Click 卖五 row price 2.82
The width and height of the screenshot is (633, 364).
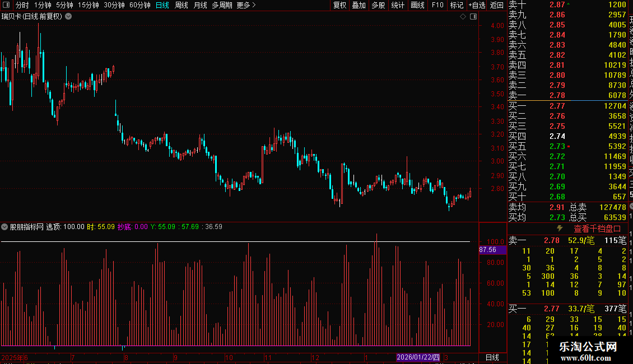(557, 55)
